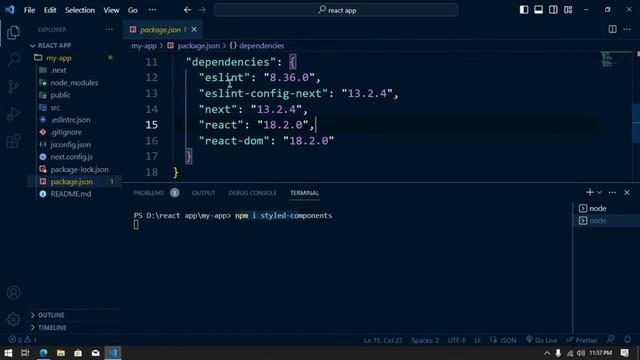This screenshot has width=640, height=360.
Task: Open the Source Control view
Action: point(13,87)
